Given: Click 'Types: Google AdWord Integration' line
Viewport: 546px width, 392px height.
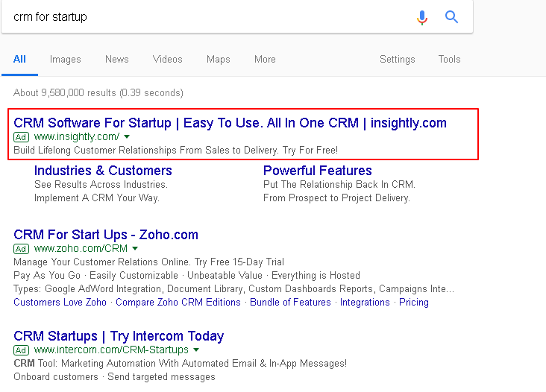Looking at the screenshot, I should [233, 289].
